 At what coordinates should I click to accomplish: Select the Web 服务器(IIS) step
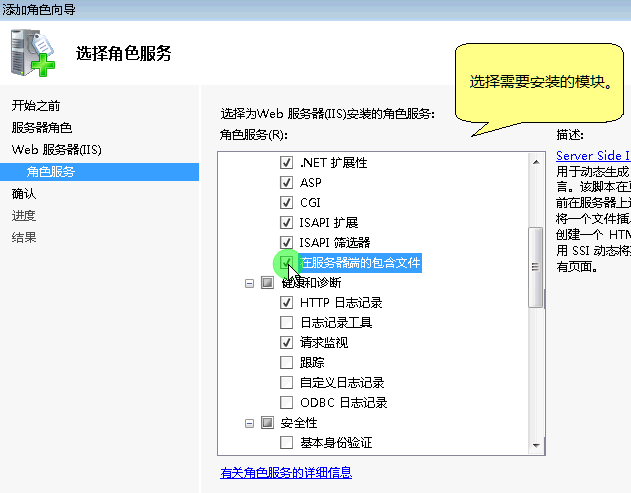(57, 150)
